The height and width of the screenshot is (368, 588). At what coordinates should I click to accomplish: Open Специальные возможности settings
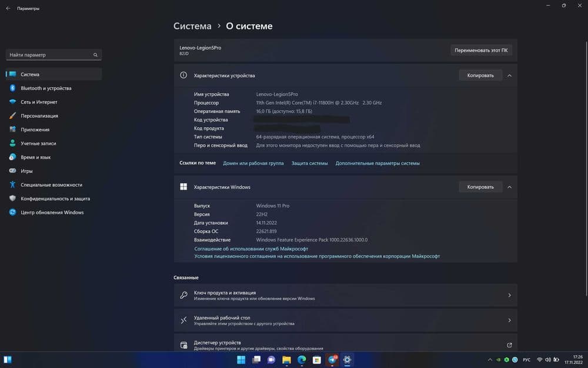click(x=54, y=184)
